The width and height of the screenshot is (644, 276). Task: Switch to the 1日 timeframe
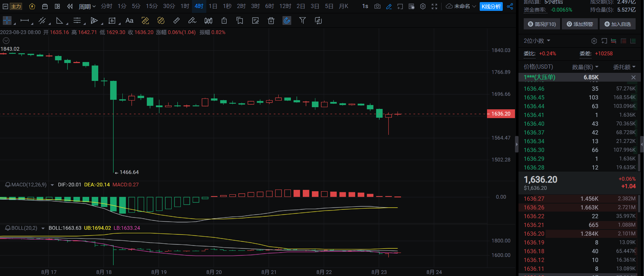(213, 6)
